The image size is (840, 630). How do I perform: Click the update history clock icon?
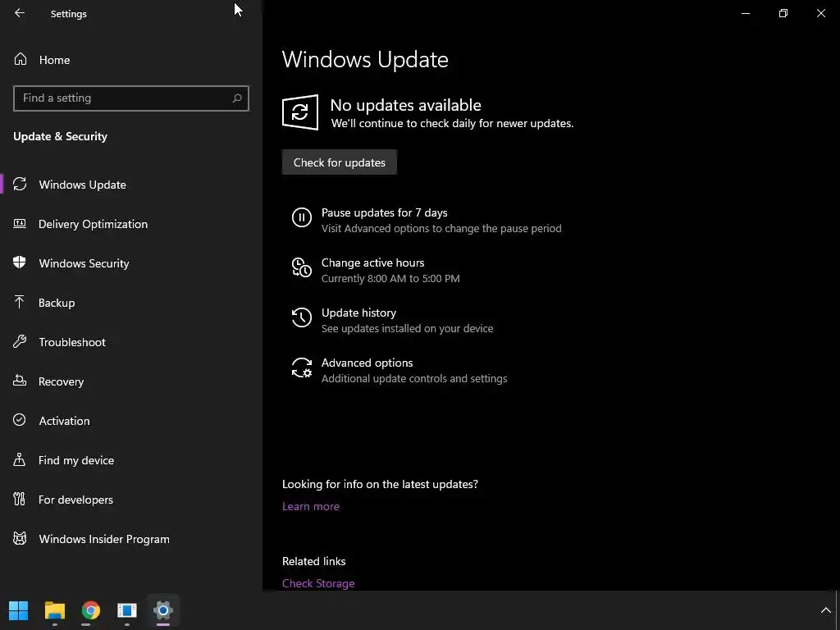point(302,317)
